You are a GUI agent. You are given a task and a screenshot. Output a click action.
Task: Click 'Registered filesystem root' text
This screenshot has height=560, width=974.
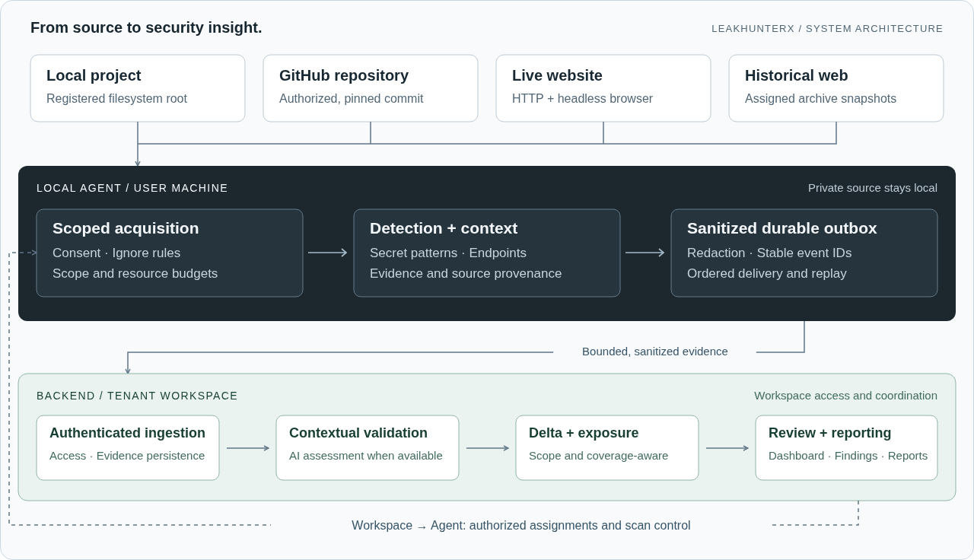click(116, 99)
